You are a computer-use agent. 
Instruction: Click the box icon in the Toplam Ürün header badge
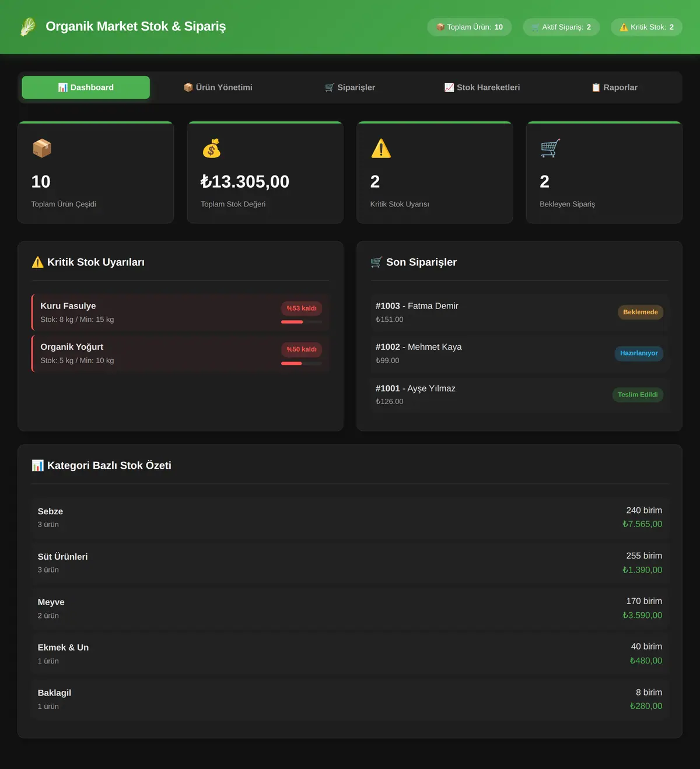[x=440, y=27]
